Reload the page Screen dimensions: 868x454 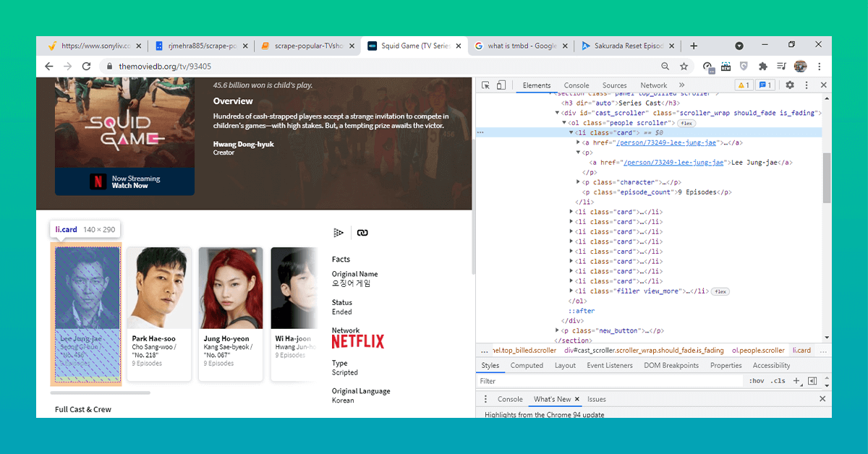pyautogui.click(x=86, y=67)
